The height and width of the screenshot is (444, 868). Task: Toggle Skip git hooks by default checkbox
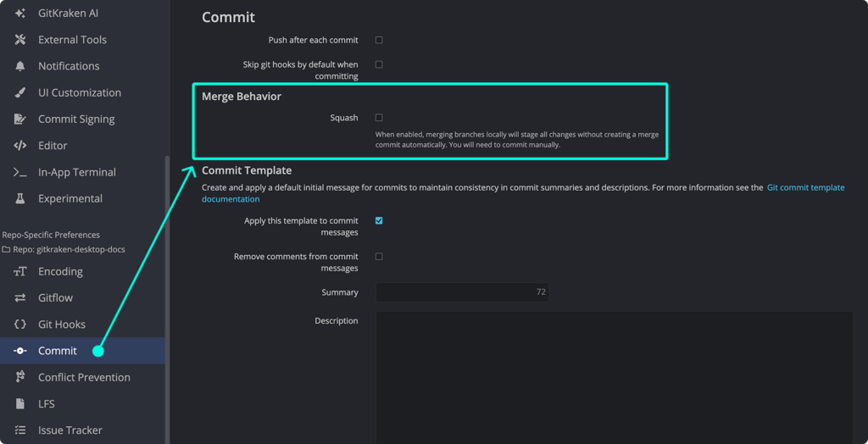(379, 64)
